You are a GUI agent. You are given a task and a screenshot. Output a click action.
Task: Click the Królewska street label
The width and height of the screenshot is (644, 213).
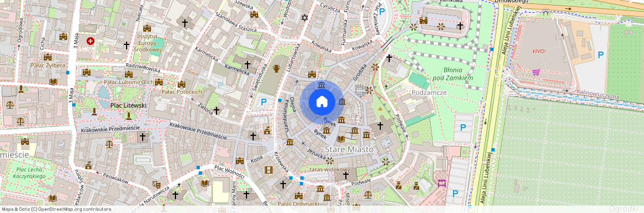pyautogui.click(x=281, y=162)
